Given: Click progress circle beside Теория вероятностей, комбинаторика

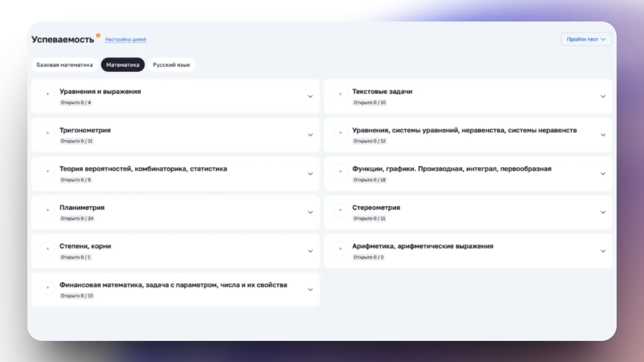Looking at the screenshot, I should pos(48,171).
